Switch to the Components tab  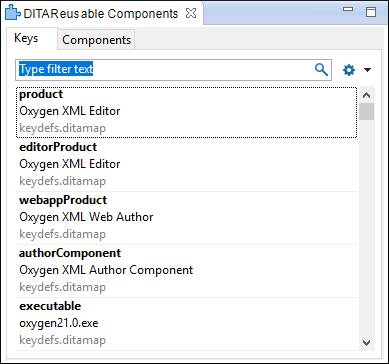(x=96, y=40)
